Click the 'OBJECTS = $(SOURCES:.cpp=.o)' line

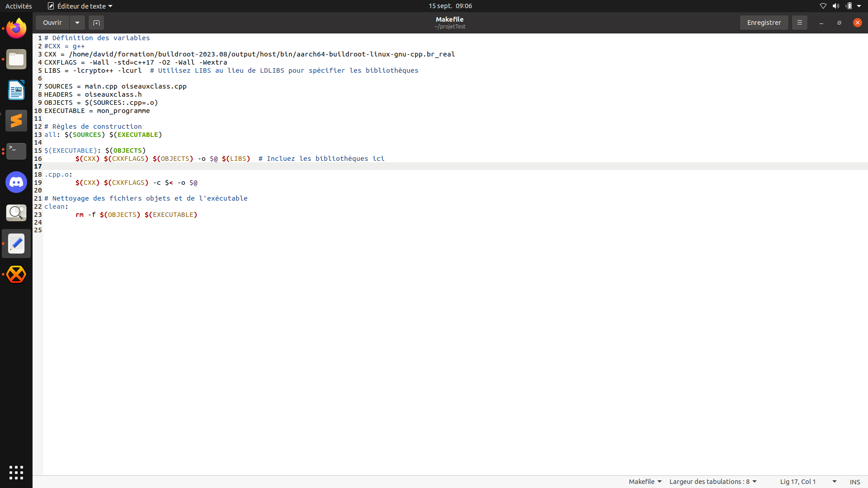pos(101,103)
